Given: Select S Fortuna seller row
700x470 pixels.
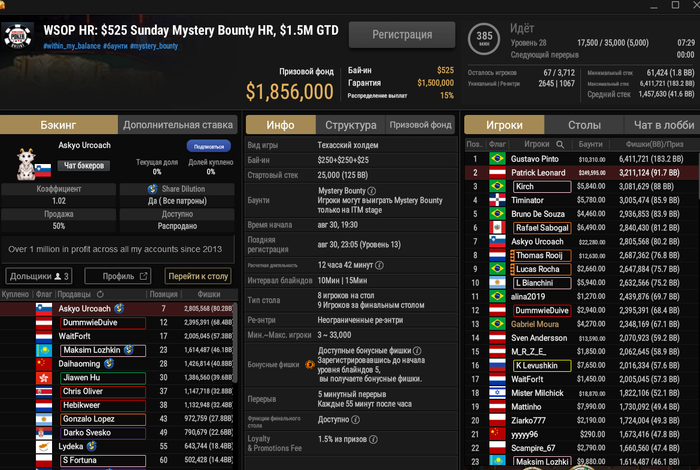Looking at the screenshot, I should click(116, 460).
